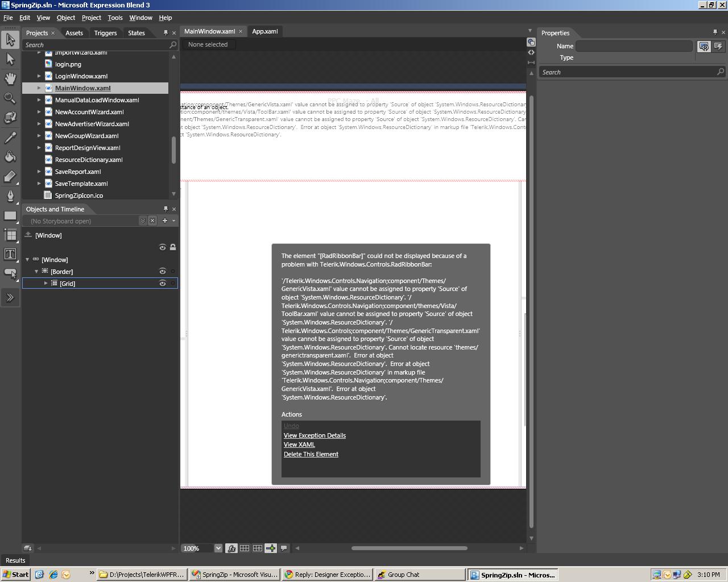The height and width of the screenshot is (582, 728).
Task: Switch to the App.xaml document tab
Action: click(x=265, y=31)
